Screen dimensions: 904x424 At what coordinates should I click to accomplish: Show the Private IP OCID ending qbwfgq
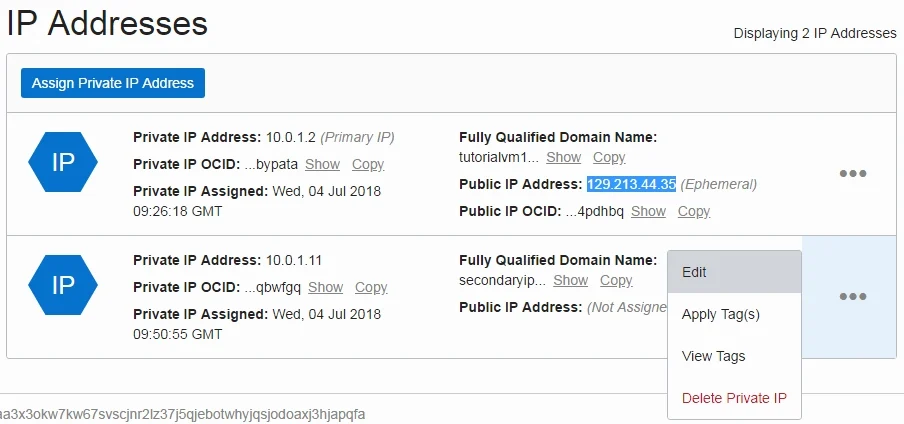[x=325, y=287]
